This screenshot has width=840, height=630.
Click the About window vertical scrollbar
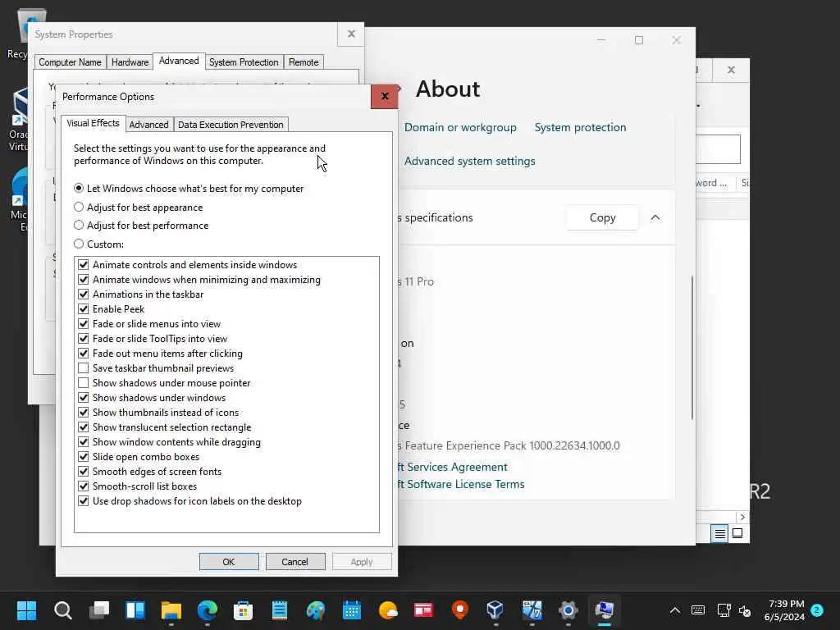pos(692,347)
